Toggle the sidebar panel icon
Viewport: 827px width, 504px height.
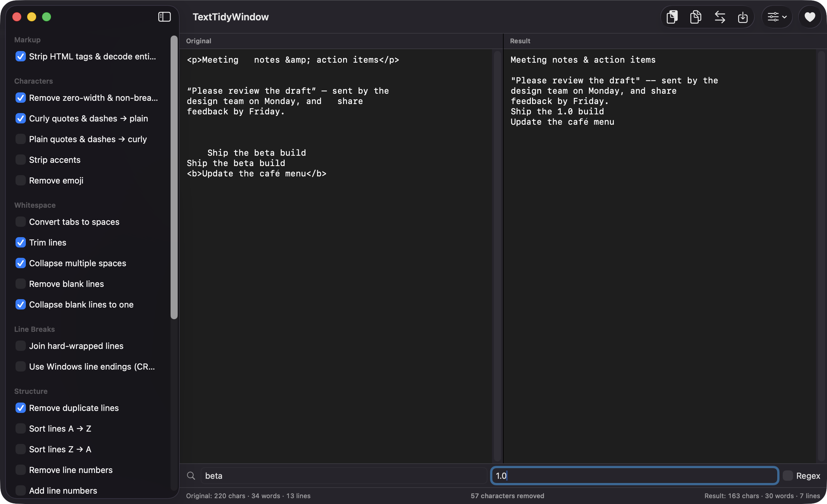[x=164, y=17]
